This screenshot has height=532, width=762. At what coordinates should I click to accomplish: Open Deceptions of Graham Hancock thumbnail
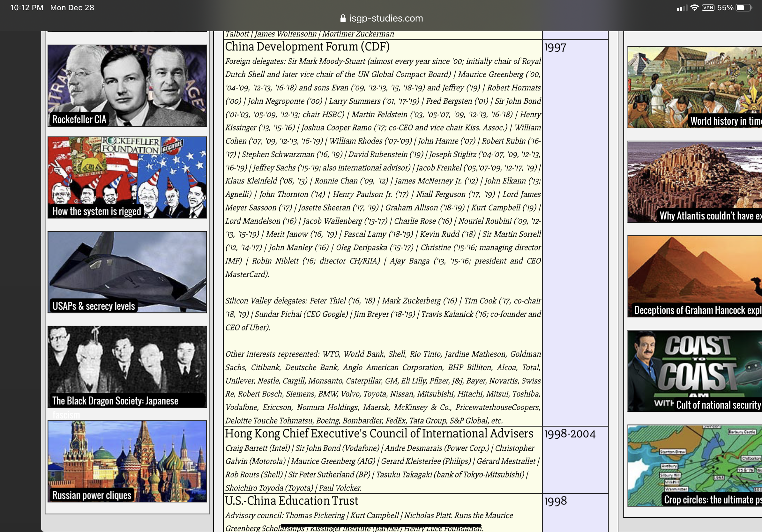(x=695, y=276)
